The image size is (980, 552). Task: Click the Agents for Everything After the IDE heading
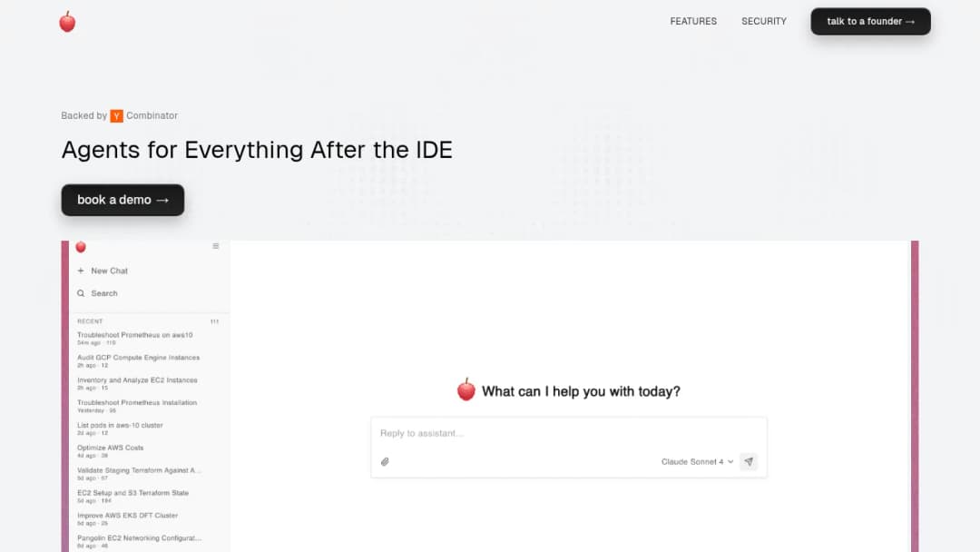[257, 150]
